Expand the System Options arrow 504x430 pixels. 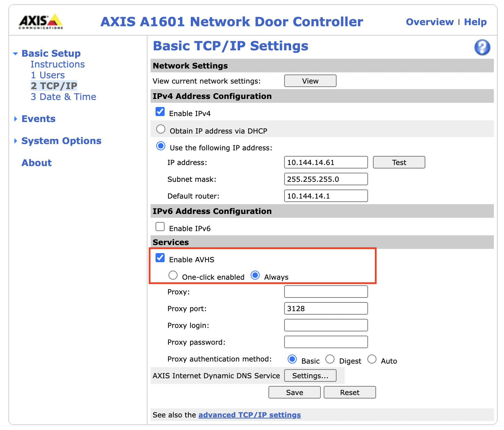point(15,141)
